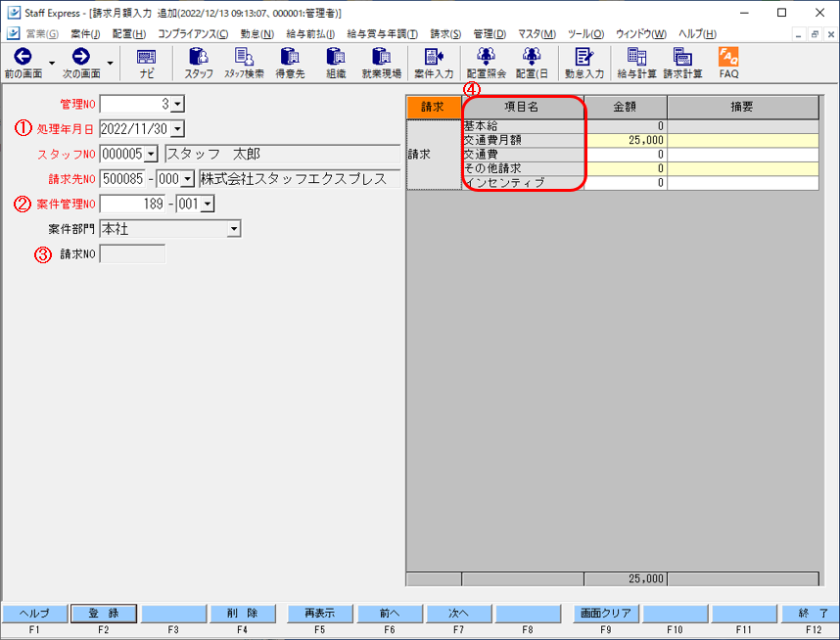This screenshot has width=840, height=640.
Task: Click the 前へ F6 button
Action: [390, 614]
